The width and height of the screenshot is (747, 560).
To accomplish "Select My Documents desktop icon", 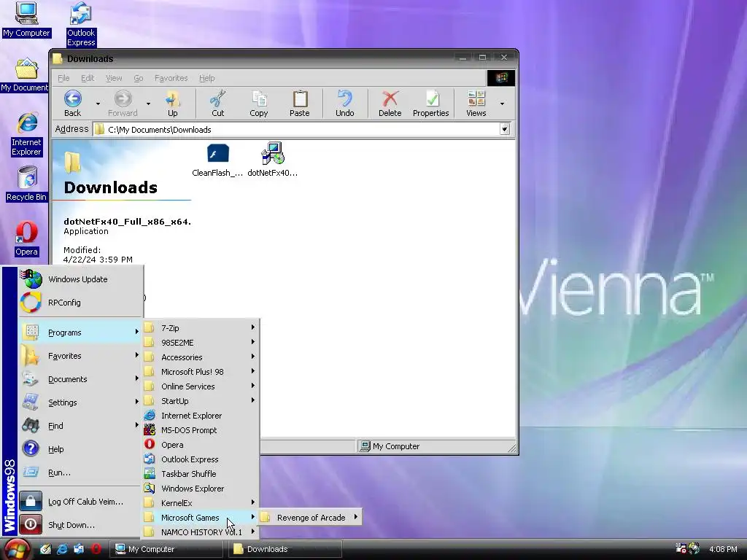I will (24, 75).
